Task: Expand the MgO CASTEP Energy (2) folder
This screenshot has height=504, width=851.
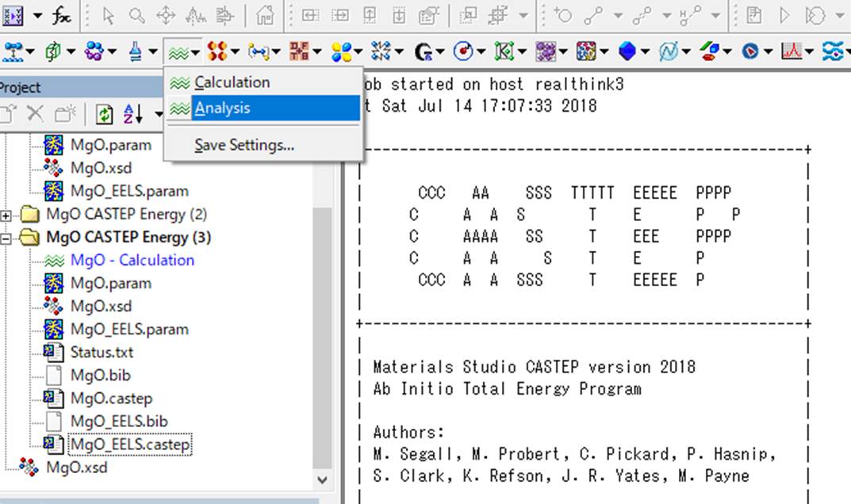Action: tap(6, 216)
